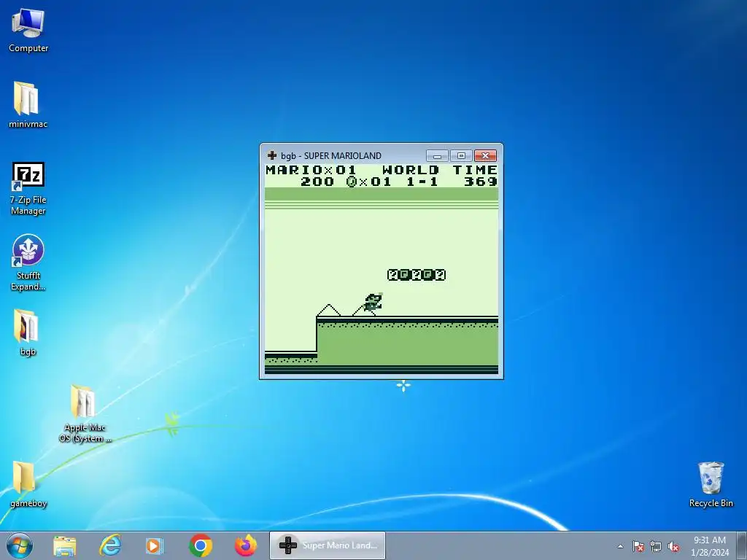Open the Action Center flag icon
The image size is (747, 560).
pos(638,546)
